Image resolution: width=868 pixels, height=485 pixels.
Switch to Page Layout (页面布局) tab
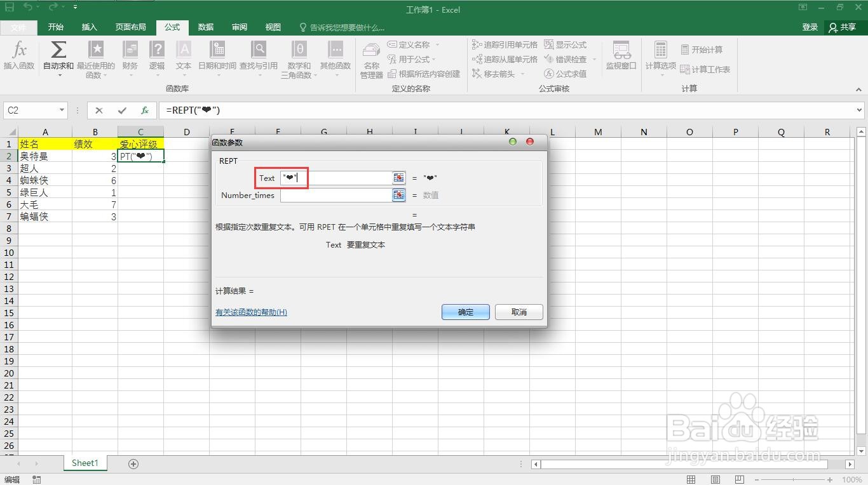pyautogui.click(x=131, y=27)
